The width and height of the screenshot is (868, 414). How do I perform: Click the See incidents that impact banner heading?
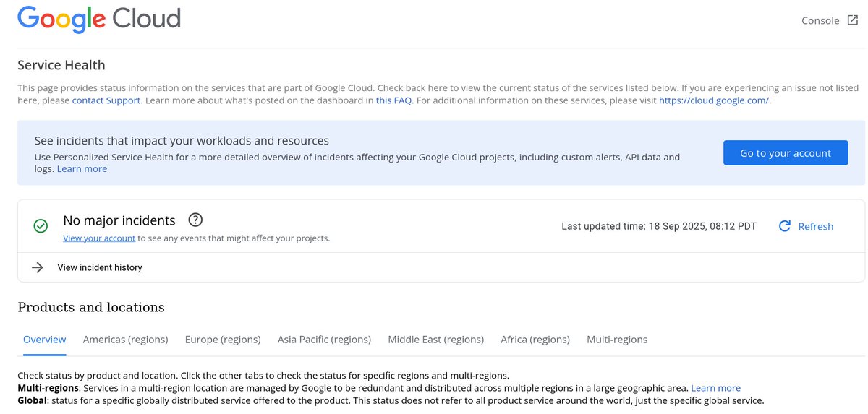pyautogui.click(x=182, y=141)
